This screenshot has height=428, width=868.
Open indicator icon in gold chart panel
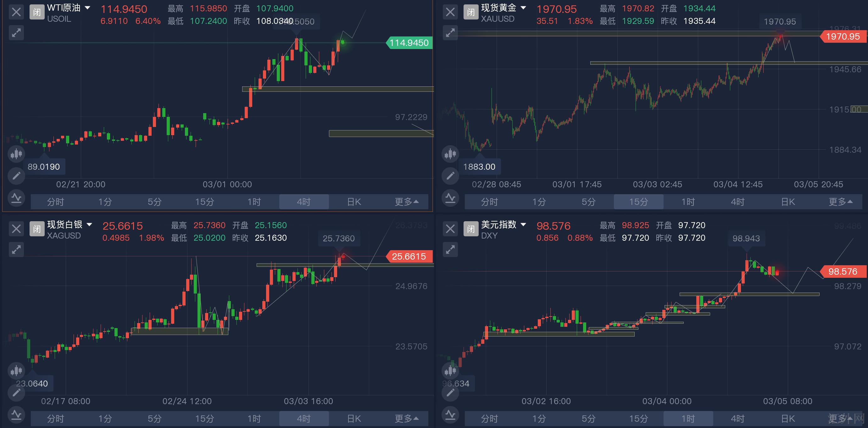coord(450,198)
